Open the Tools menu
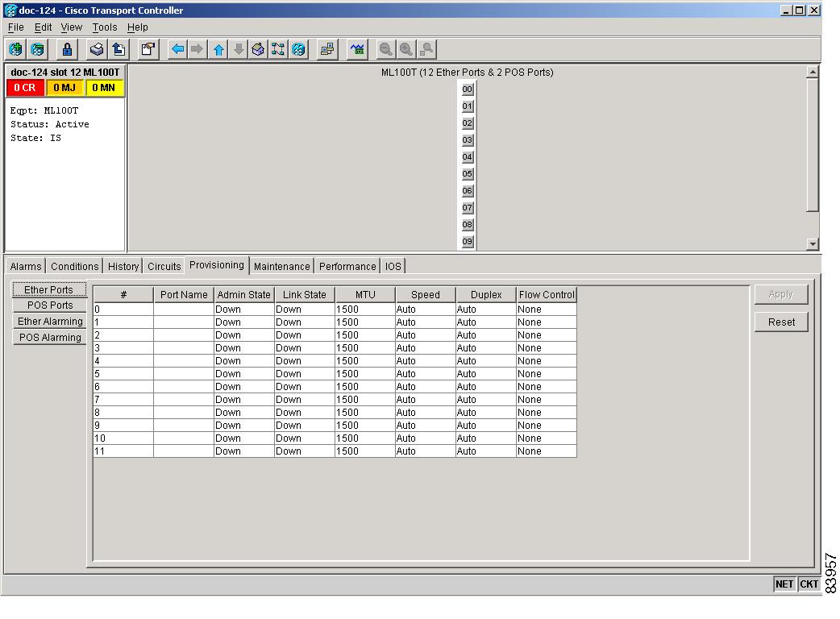This screenshot has width=840, height=619. (x=105, y=27)
